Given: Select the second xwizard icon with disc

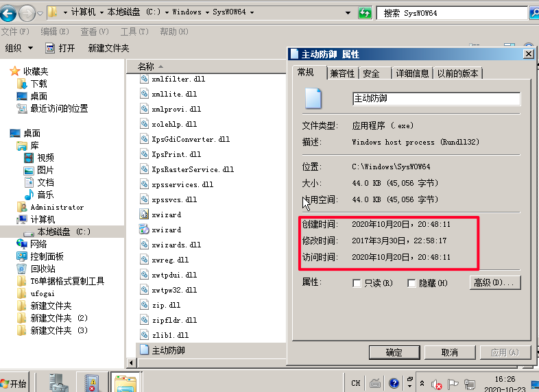Looking at the screenshot, I should pyautogui.click(x=144, y=230).
